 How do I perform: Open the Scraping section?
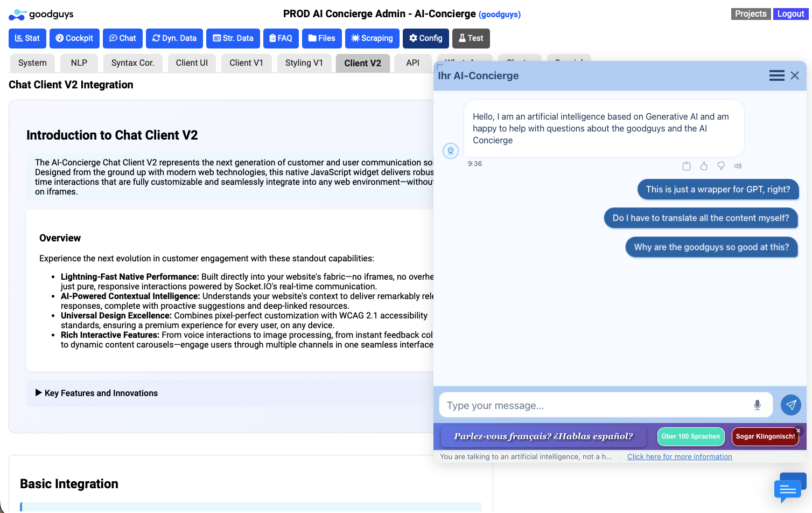[372, 38]
